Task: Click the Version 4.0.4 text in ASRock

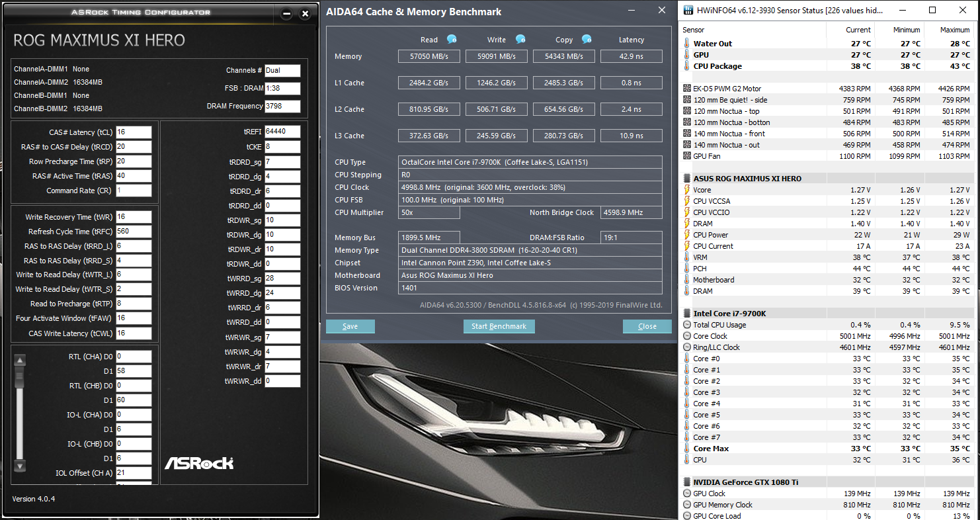Action: (34, 499)
